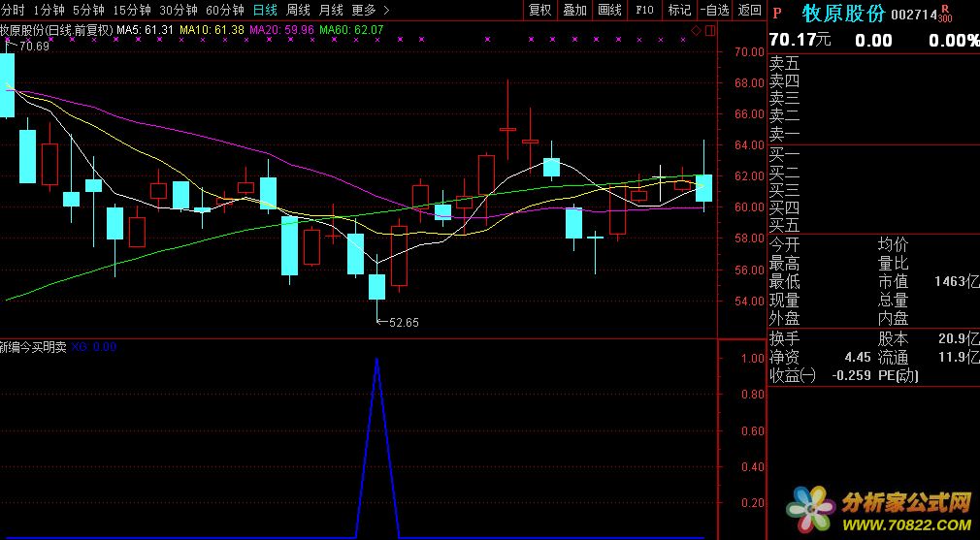Select the 1分钟 period tab

pos(49,10)
